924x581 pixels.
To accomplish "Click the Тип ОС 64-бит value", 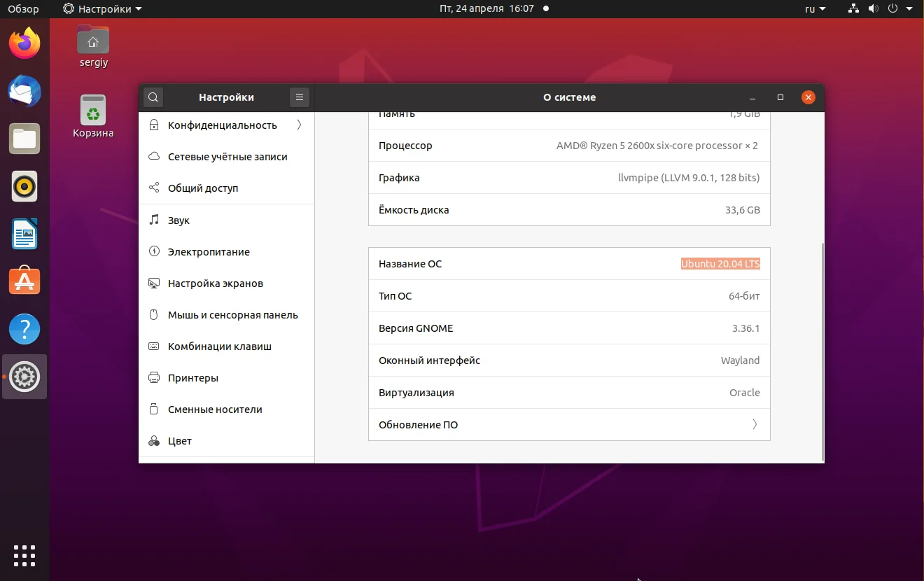I will click(744, 296).
